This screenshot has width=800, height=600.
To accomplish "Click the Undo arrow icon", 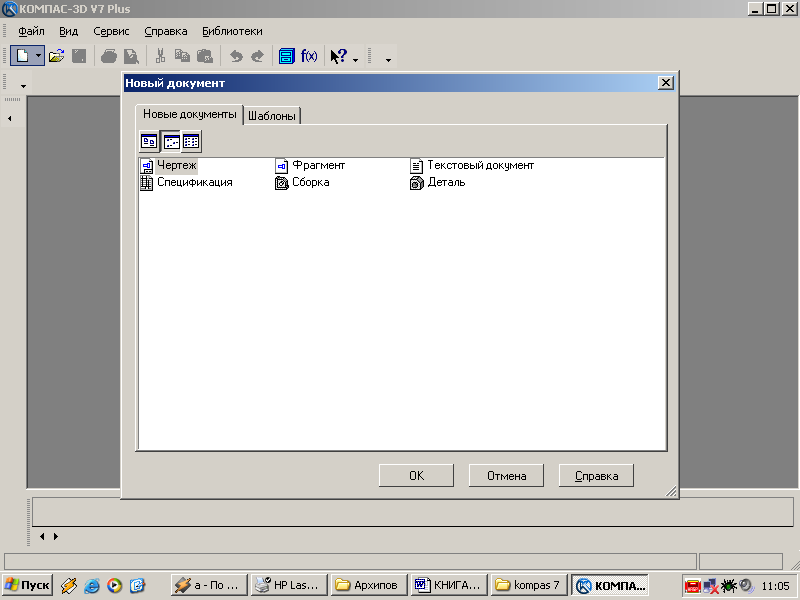I will point(236,56).
